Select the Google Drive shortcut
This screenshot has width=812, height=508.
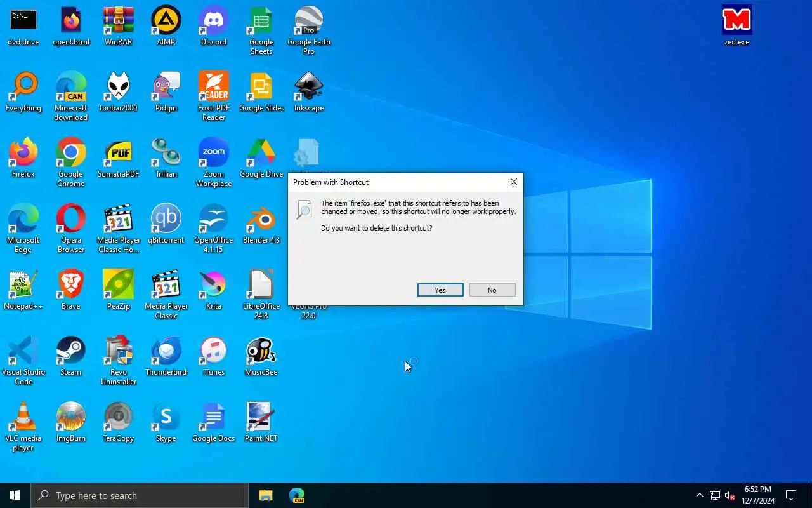[x=261, y=159]
